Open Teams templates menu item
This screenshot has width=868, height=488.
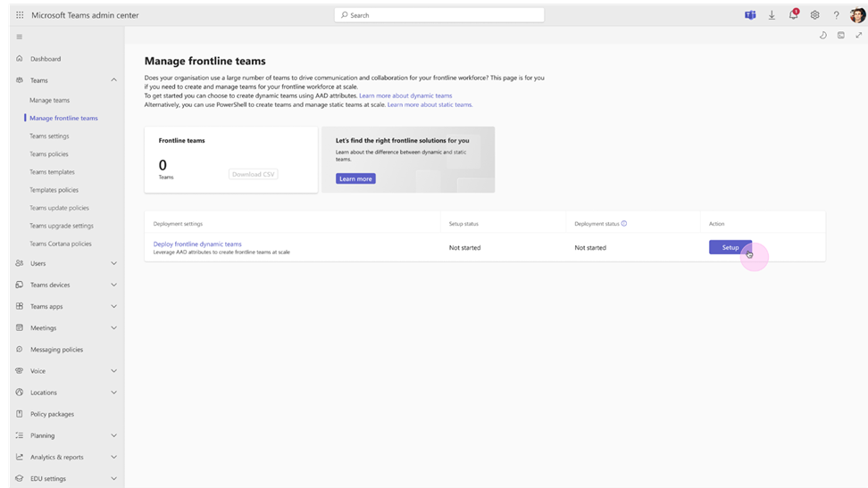[x=52, y=172]
